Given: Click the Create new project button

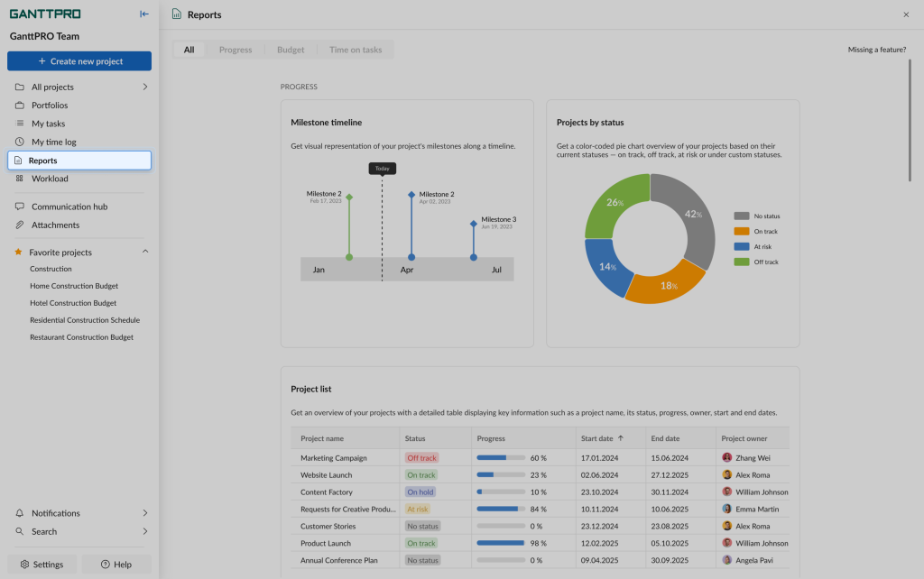Looking at the screenshot, I should click(79, 60).
